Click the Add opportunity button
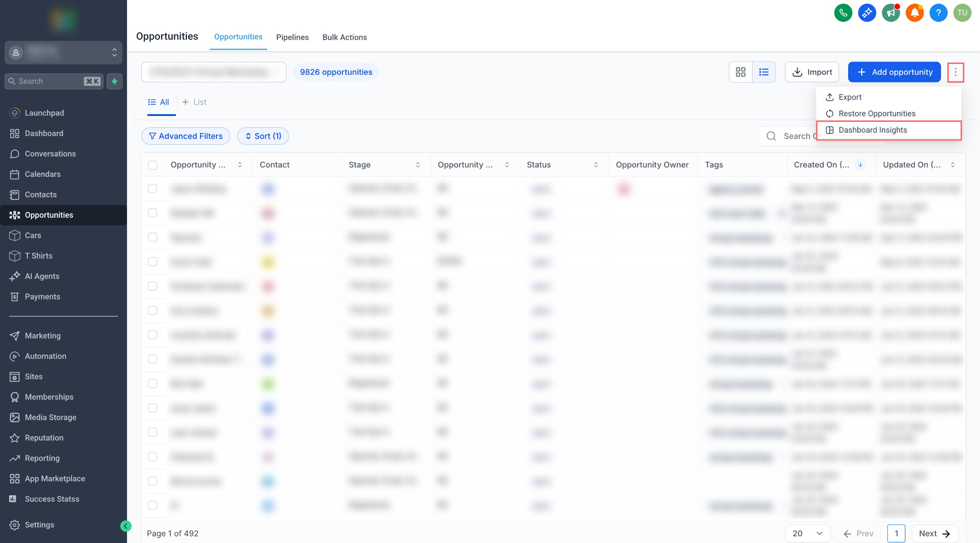This screenshot has width=980, height=543. (894, 72)
